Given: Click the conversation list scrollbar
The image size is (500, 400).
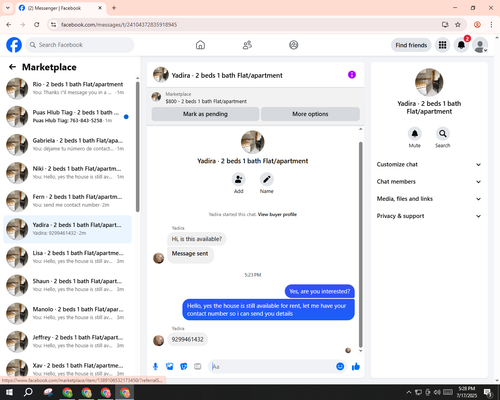Looking at the screenshot, I should (137, 147).
